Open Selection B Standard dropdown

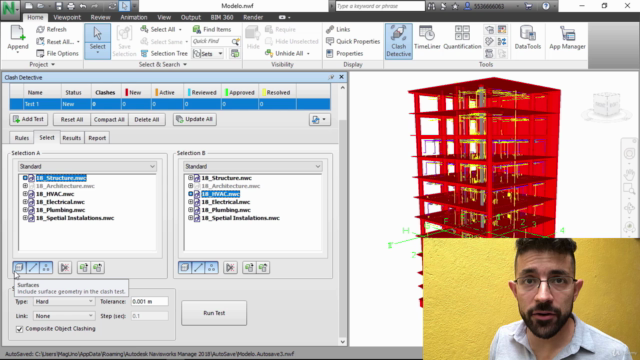point(253,167)
